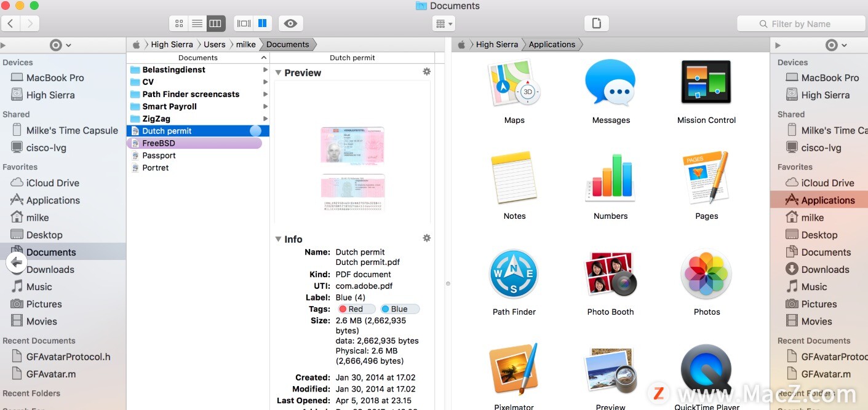Switch to icon view mode
The width and height of the screenshot is (868, 410).
coord(179,23)
